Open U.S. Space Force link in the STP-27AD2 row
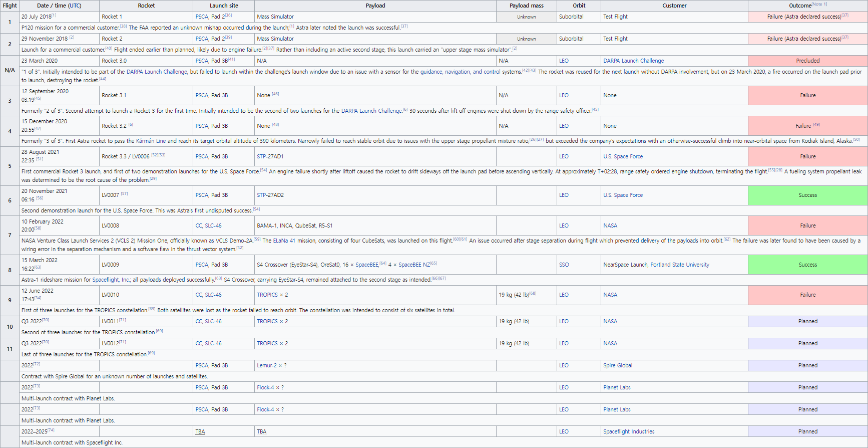 point(623,195)
